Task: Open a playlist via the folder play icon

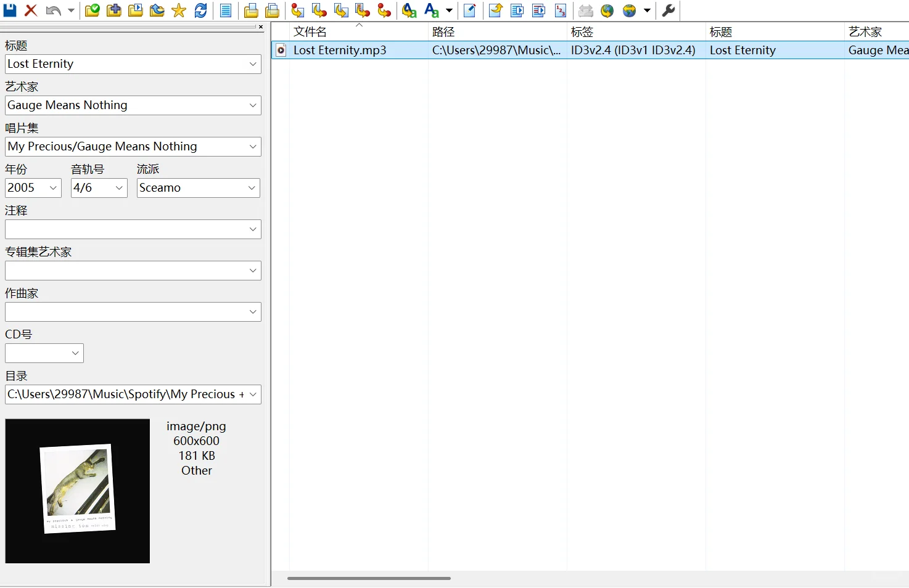Action: (x=135, y=10)
